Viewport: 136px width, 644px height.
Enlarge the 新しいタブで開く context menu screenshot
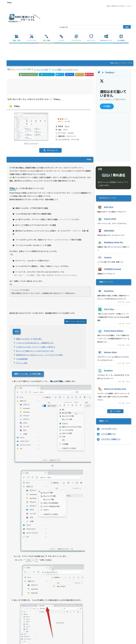52,424
